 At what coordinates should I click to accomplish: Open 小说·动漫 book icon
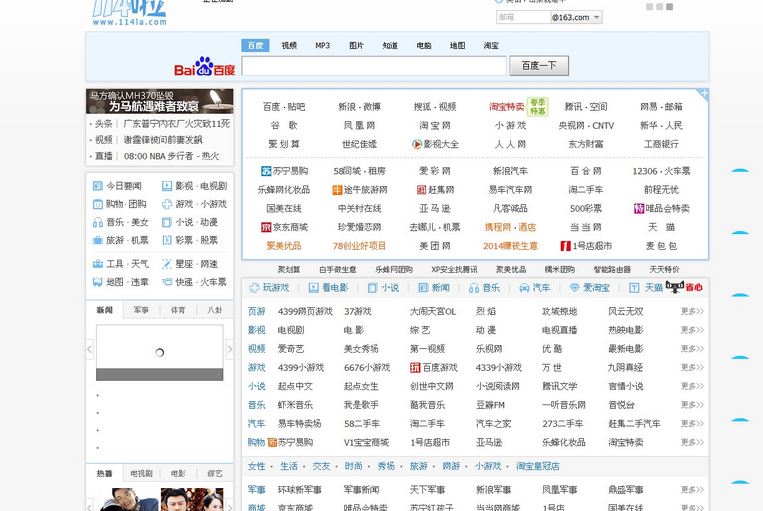click(x=166, y=222)
